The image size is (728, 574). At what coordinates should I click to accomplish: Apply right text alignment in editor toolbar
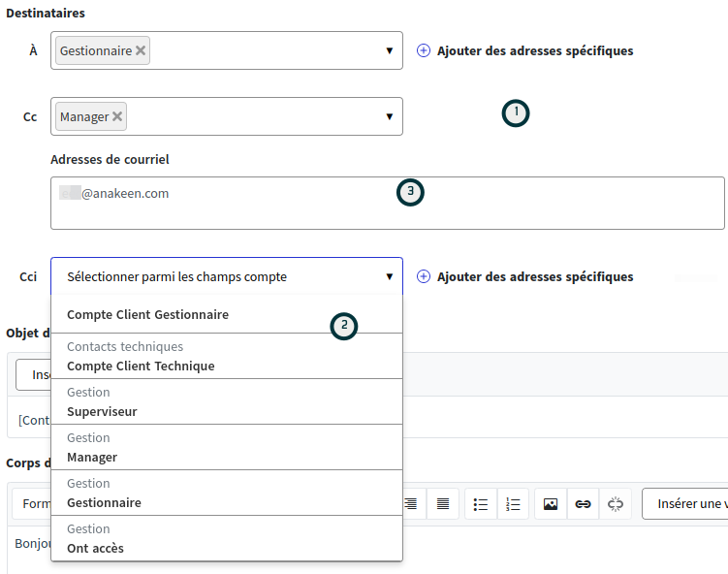[411, 504]
